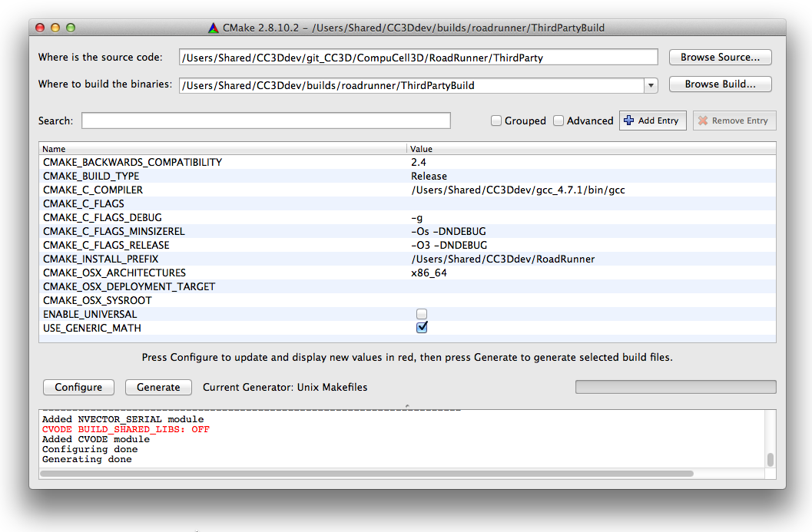The image size is (812, 532).
Task: Click the progress bar next to generator
Action: click(675, 387)
